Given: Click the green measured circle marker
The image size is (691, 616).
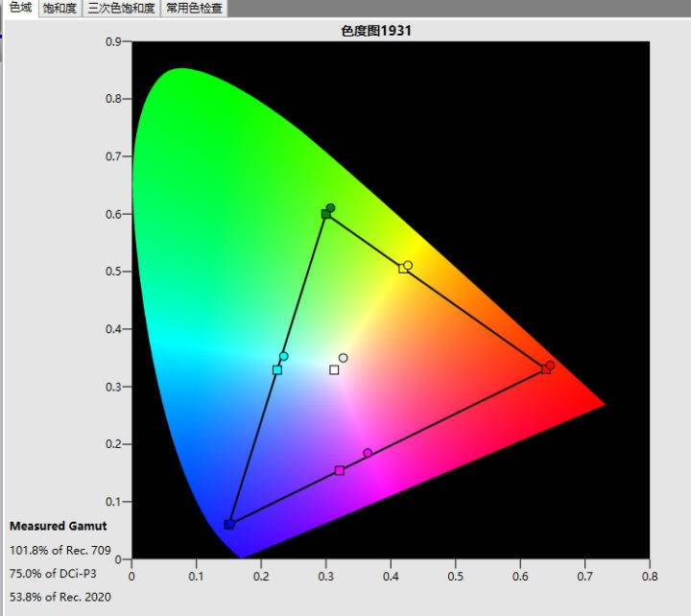Looking at the screenshot, I should [331, 207].
